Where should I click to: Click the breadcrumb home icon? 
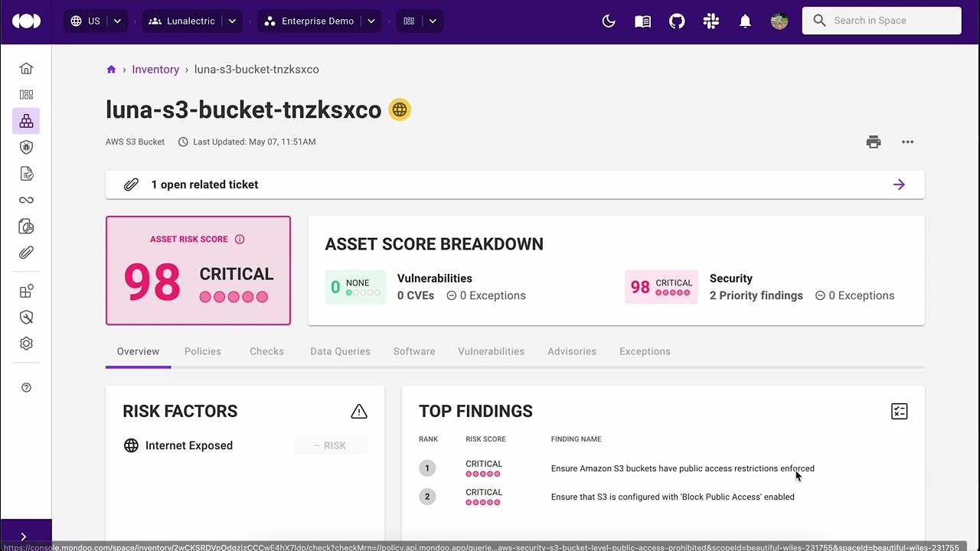[x=111, y=70]
